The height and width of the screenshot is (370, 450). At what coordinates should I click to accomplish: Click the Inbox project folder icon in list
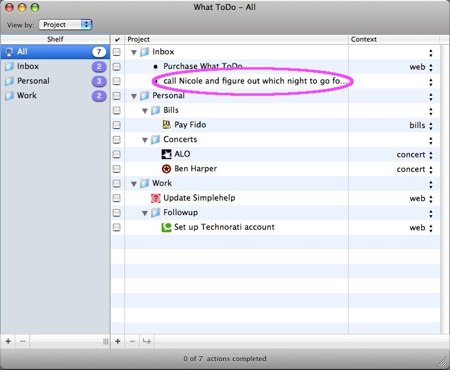tap(145, 52)
